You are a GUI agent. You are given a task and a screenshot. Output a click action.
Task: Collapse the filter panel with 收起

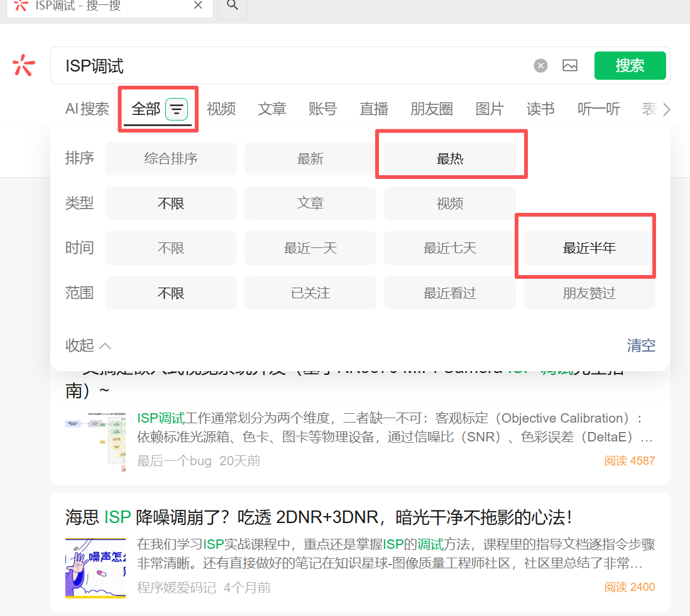tap(88, 345)
